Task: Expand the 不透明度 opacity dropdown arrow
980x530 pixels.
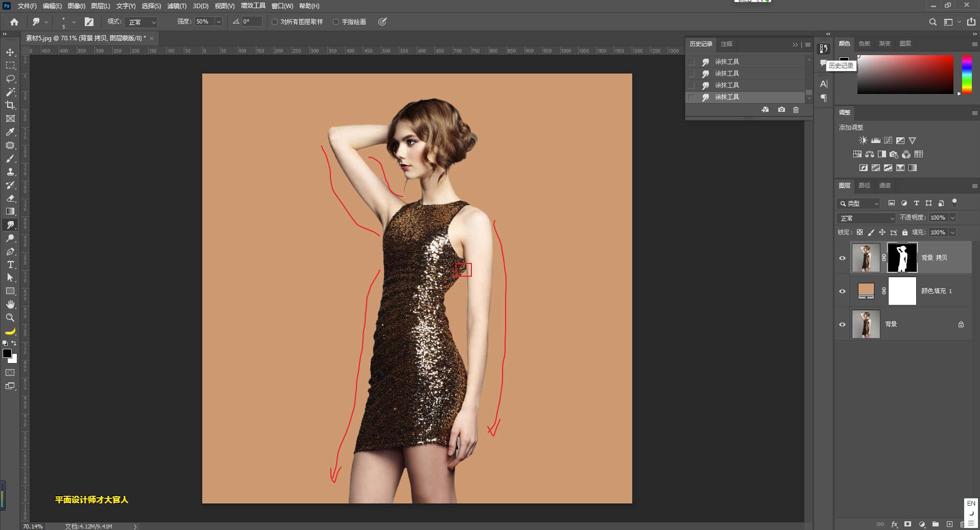Action: [952, 218]
